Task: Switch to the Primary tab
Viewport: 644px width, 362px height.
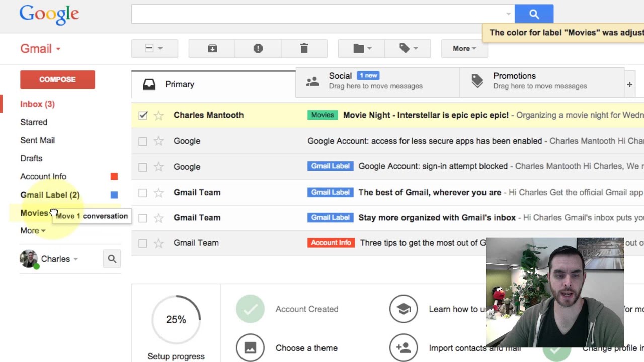Action: click(x=213, y=84)
